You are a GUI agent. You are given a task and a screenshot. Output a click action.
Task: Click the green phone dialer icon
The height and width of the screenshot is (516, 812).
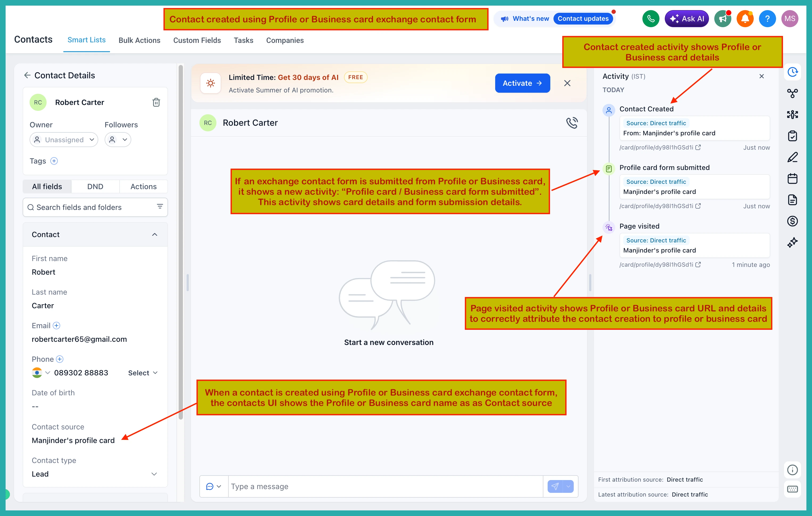click(650, 19)
